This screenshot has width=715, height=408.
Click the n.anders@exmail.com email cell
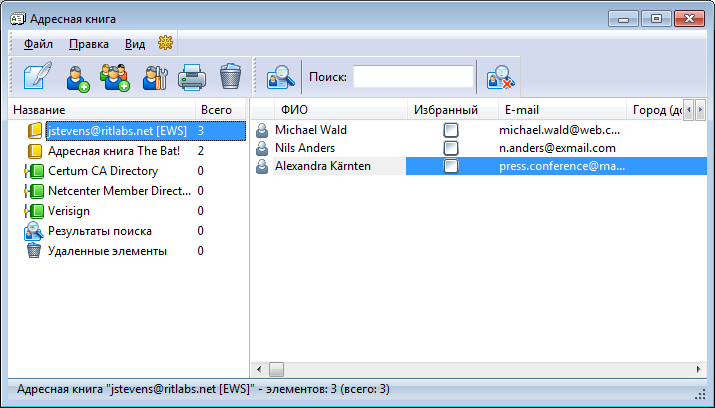[557, 148]
